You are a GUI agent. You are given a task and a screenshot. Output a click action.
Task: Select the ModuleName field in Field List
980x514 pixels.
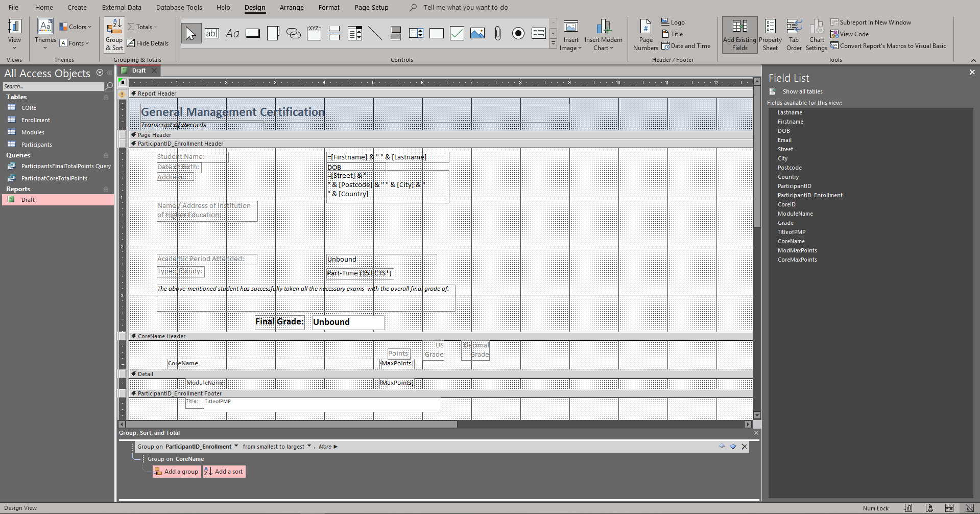pos(795,214)
